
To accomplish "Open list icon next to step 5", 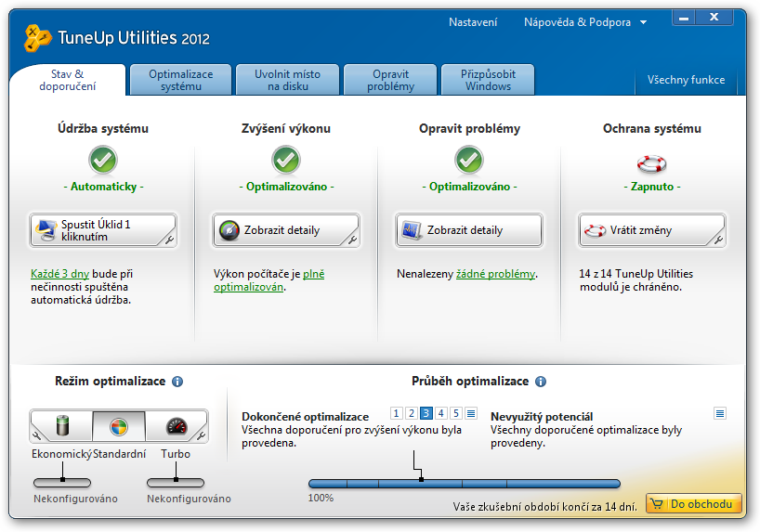I will click(471, 413).
